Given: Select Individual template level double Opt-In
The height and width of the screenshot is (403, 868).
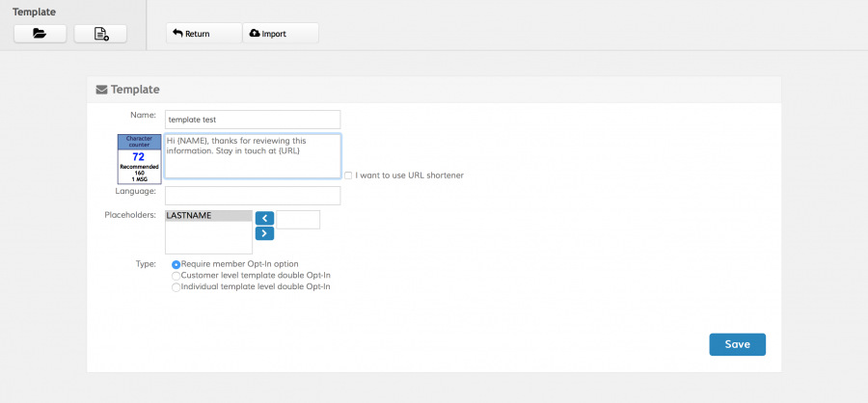Looking at the screenshot, I should coord(176,287).
